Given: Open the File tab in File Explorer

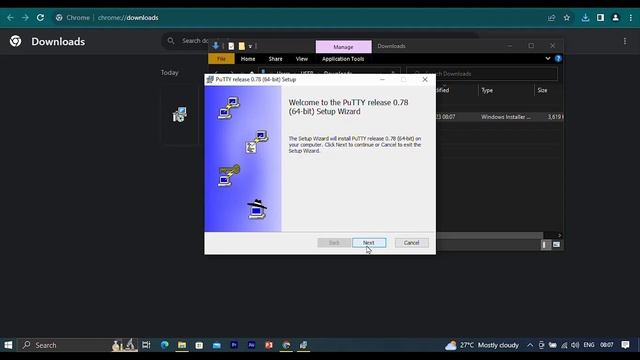Looking at the screenshot, I should pyautogui.click(x=221, y=59).
